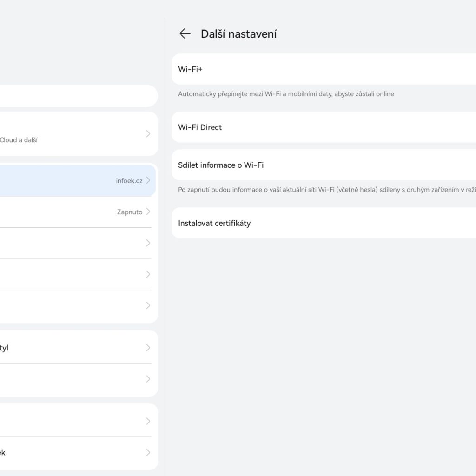
Task: Click chevron in row directly above "ek" row
Action: [x=148, y=421]
